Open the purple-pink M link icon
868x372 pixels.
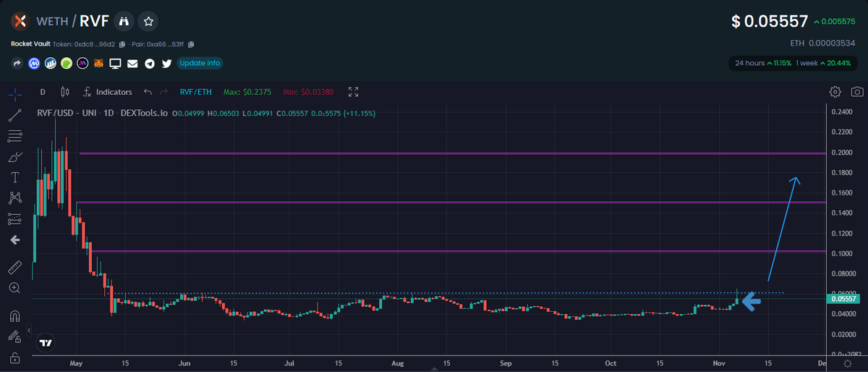83,64
